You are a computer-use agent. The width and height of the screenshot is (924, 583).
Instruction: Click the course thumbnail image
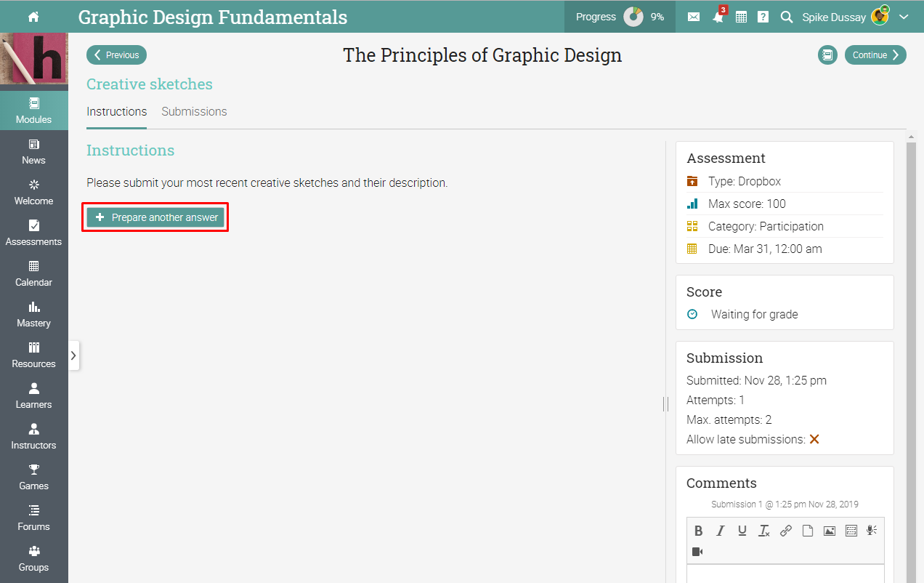pos(34,58)
